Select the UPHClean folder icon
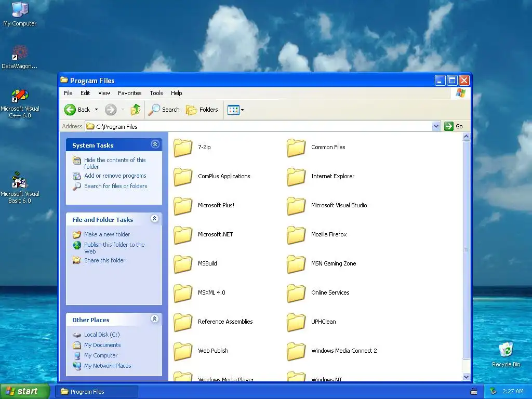This screenshot has height=399, width=532. [x=296, y=322]
